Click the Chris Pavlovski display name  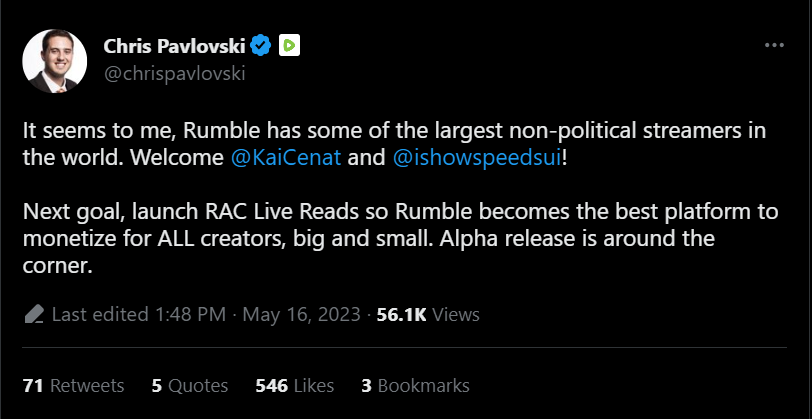point(175,45)
